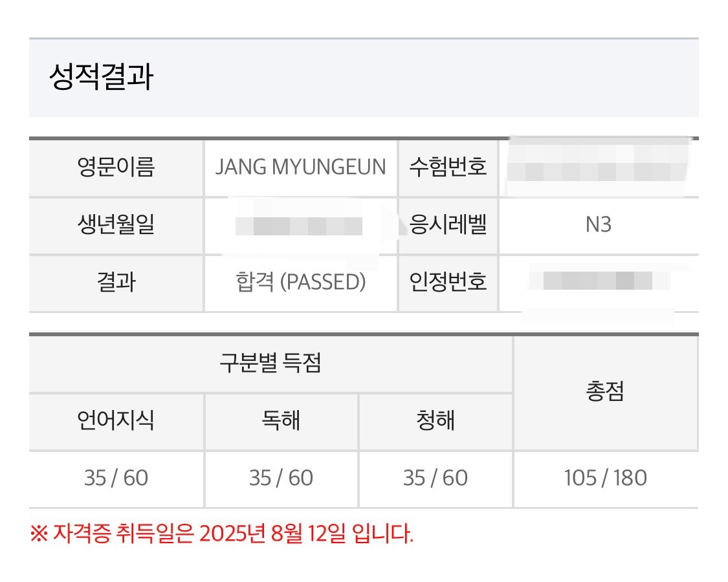Select the name JANG MYUNGEUN
Image resolution: width=728 pixels, height=582 pixels.
tap(300, 167)
